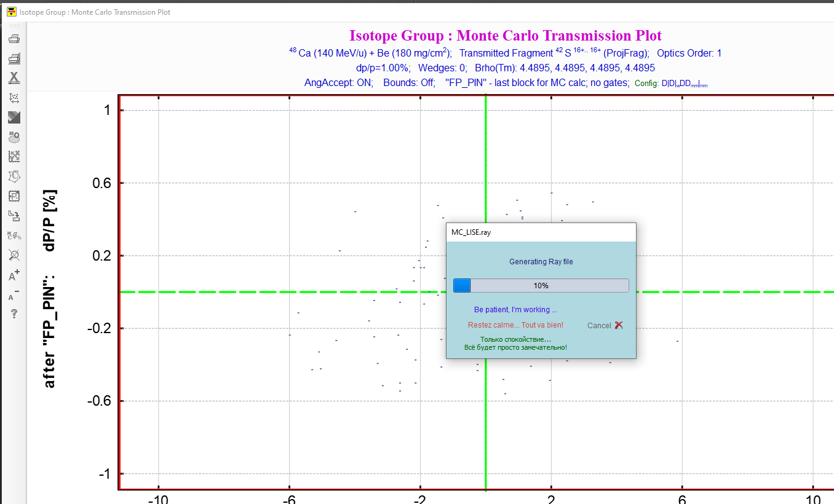
Task: Cancel the ray file generation
Action: point(605,325)
